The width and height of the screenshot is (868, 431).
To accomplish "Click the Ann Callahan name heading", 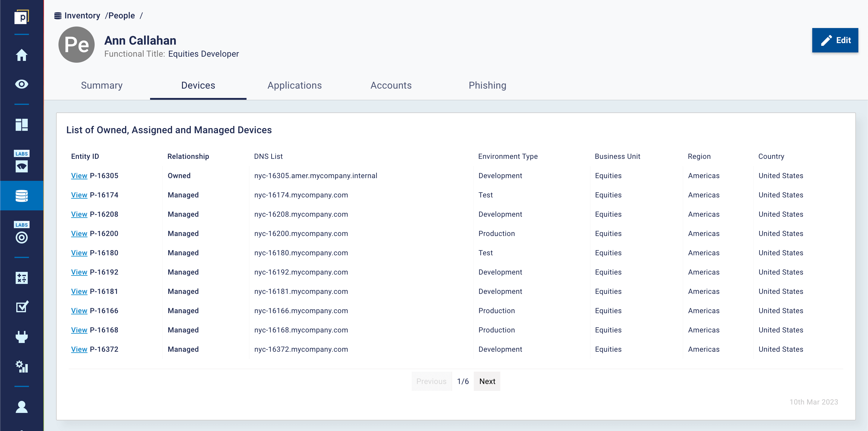I will tap(140, 40).
